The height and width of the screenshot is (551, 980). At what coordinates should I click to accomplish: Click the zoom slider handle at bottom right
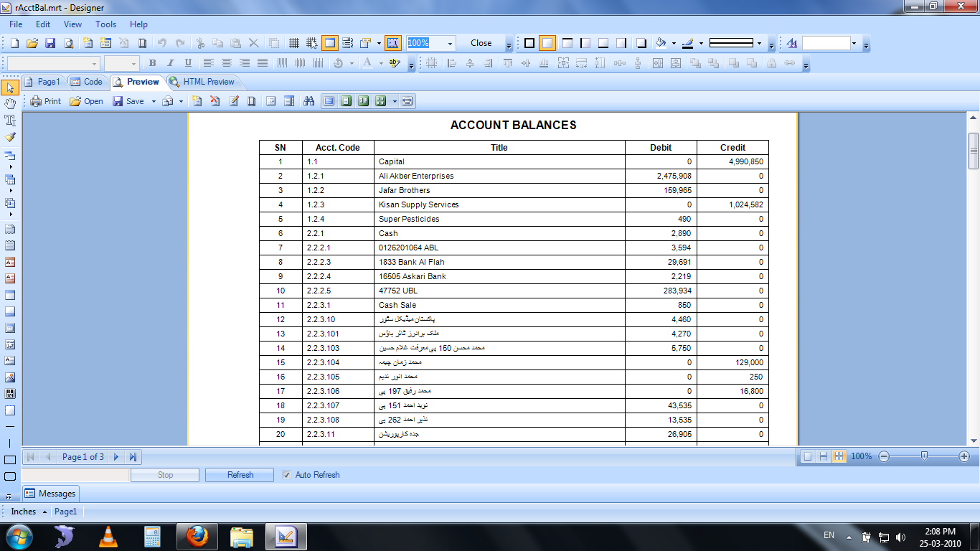coord(925,456)
